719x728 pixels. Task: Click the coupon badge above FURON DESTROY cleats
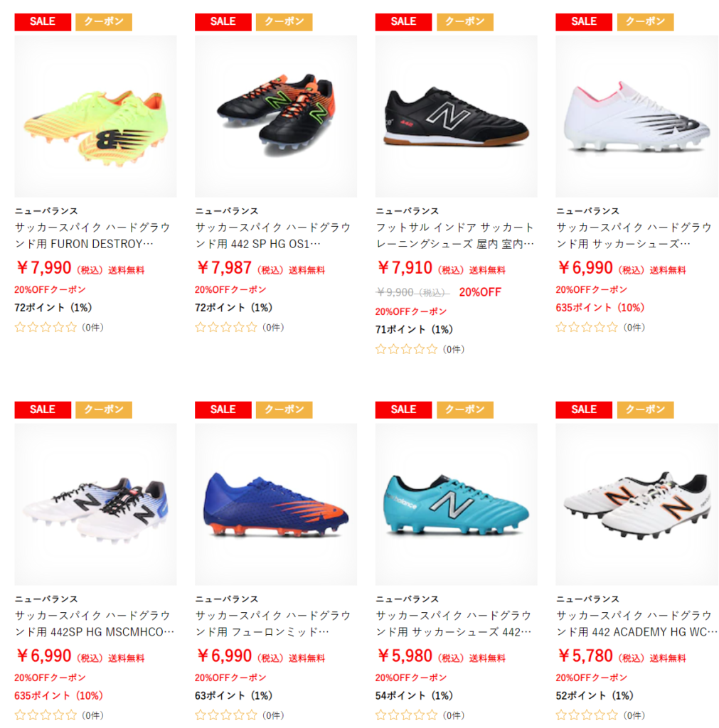tap(104, 22)
